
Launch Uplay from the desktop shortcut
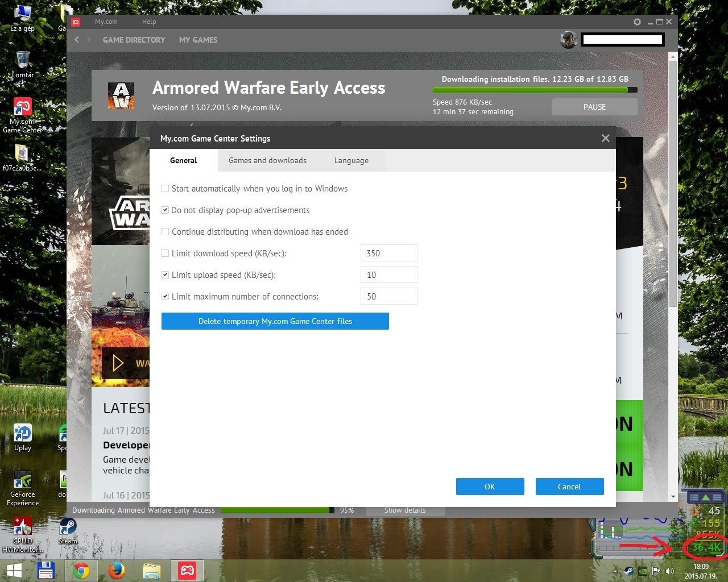(x=22, y=438)
